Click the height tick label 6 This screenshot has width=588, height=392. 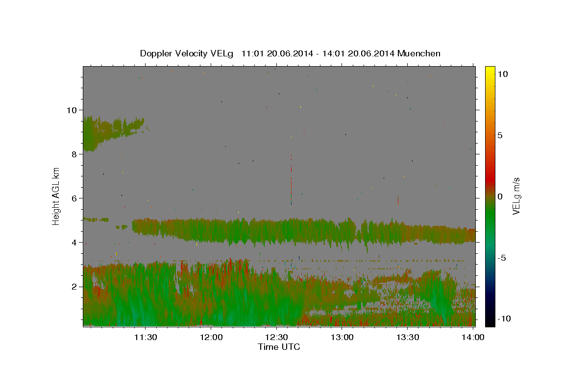coord(75,198)
